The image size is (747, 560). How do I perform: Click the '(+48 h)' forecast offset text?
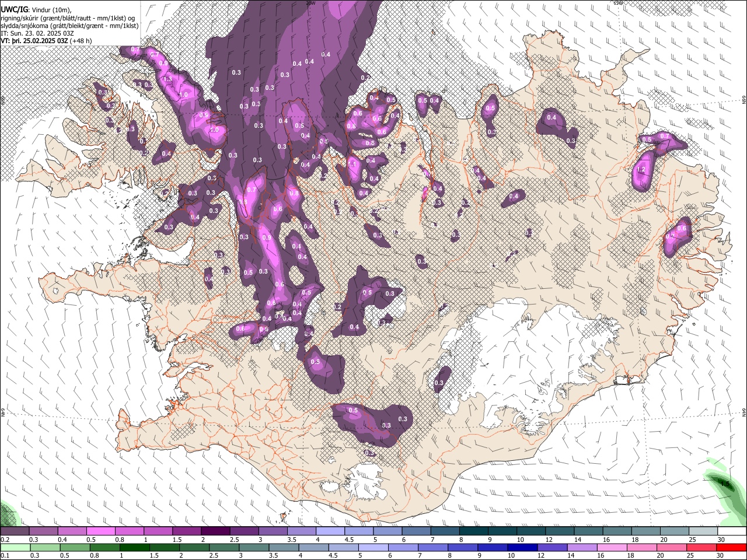[x=81, y=41]
